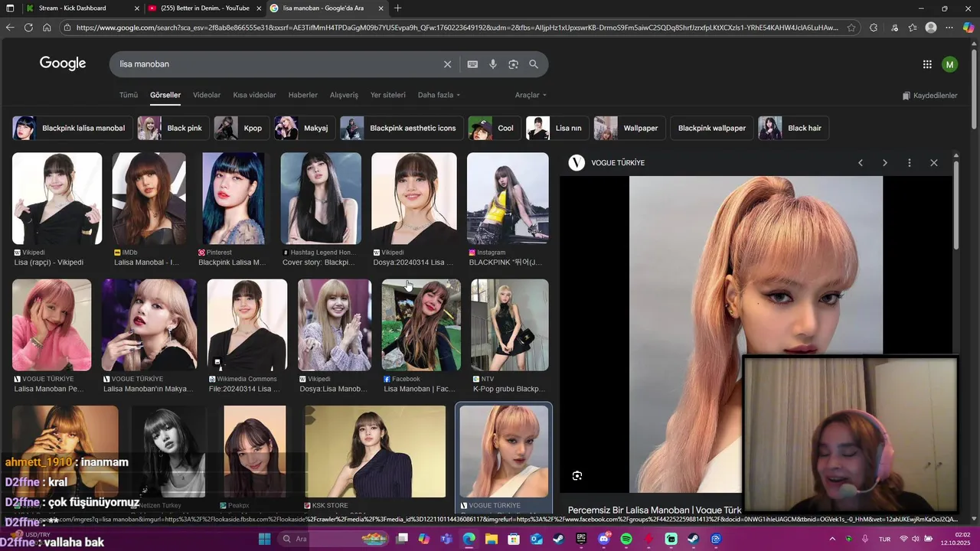Open the Instagram BLACKPINK image result
980x551 pixels.
508,199
